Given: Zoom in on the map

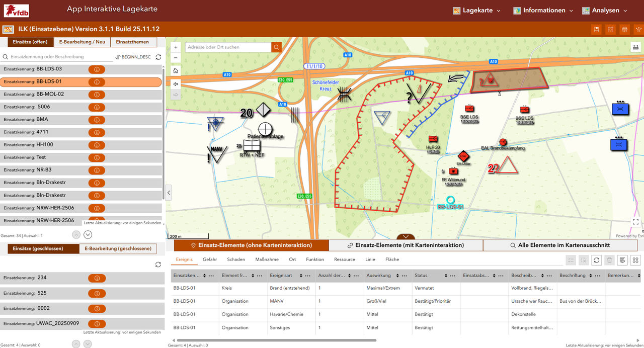Looking at the screenshot, I should coord(176,47).
